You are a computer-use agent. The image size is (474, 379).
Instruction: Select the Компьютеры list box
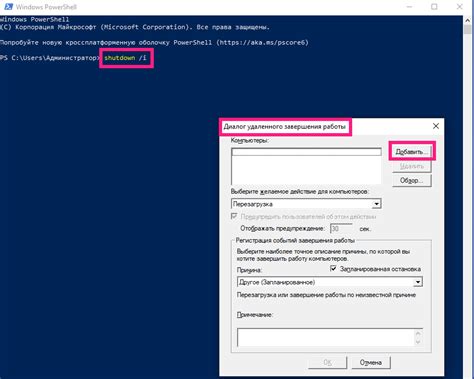[306, 166]
